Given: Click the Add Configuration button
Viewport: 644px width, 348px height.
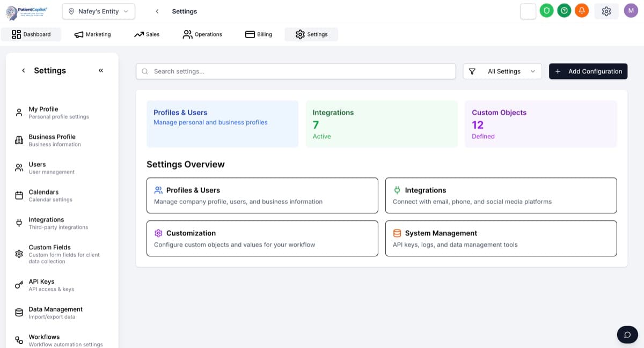Looking at the screenshot, I should (x=588, y=71).
